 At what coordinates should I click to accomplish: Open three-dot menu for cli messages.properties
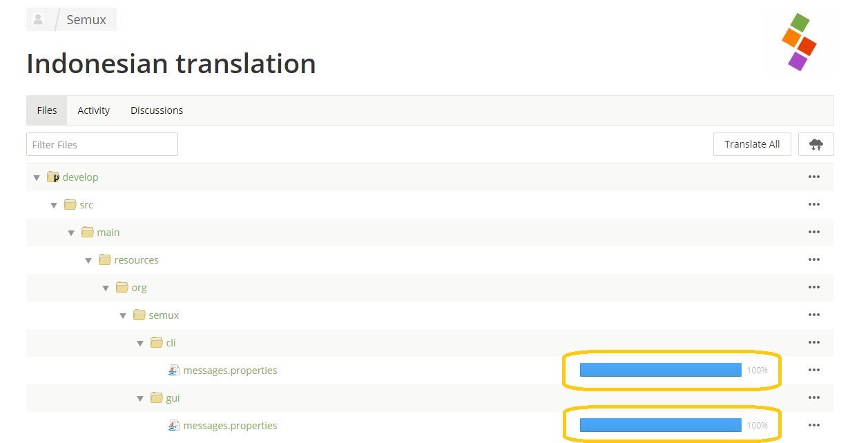point(813,371)
